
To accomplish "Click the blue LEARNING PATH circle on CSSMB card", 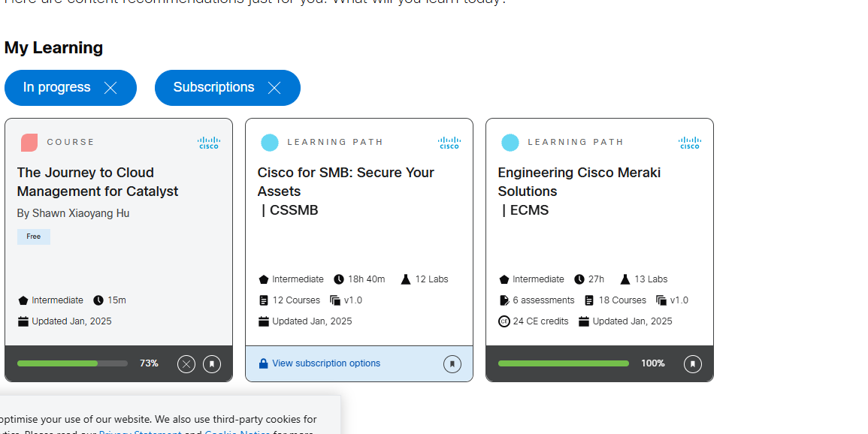I will (x=270, y=142).
